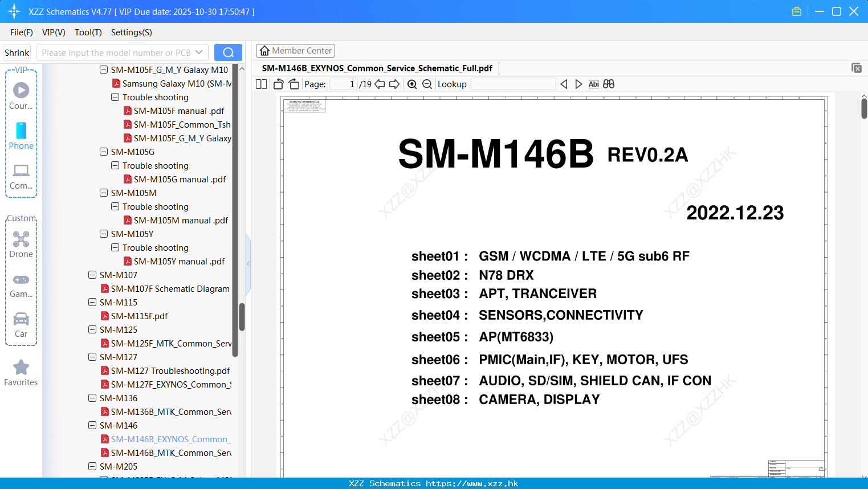Viewport: 868px width, 489px height.
Task: Find next lookup match triangle
Action: [x=578, y=84]
